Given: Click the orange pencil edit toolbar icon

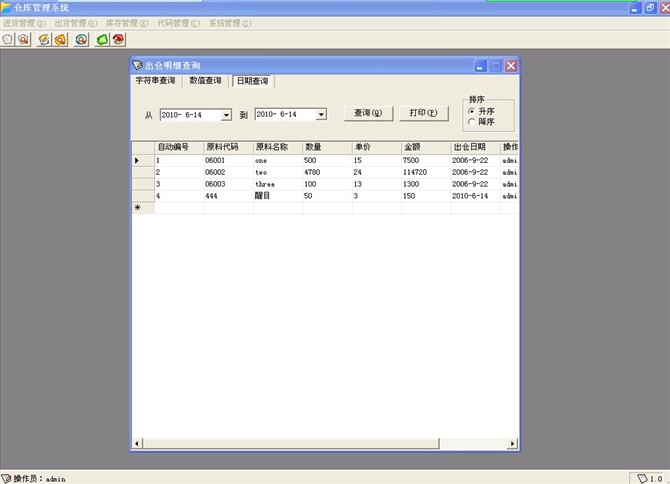Looking at the screenshot, I should pos(44,40).
